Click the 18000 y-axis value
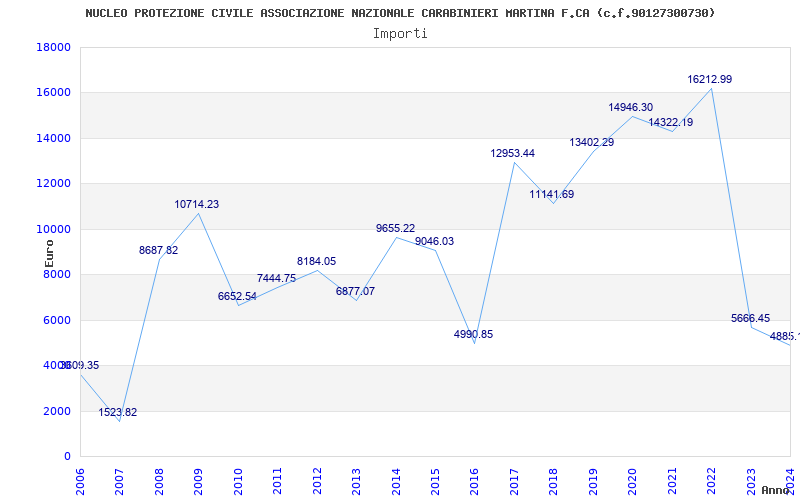Image resolution: width=800 pixels, height=500 pixels. pyautogui.click(x=53, y=47)
